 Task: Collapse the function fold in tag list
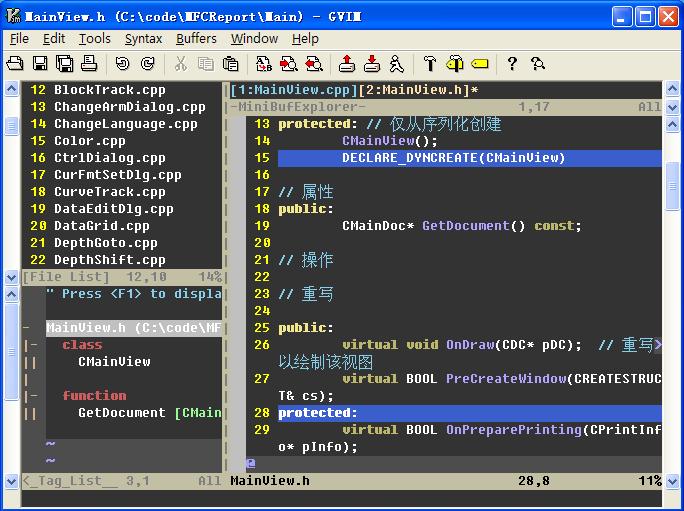coord(31,396)
